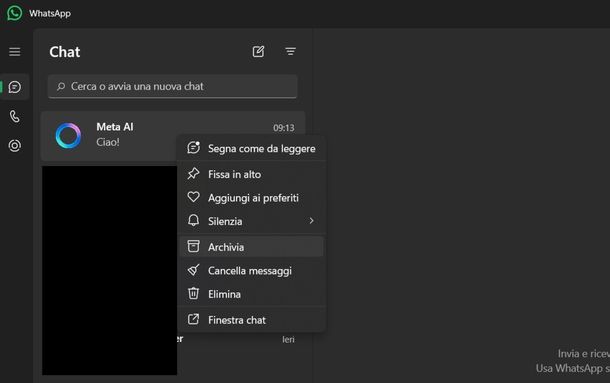Viewport: 610px width, 383px height.
Task: Open the Status updates icon
Action: pos(15,146)
